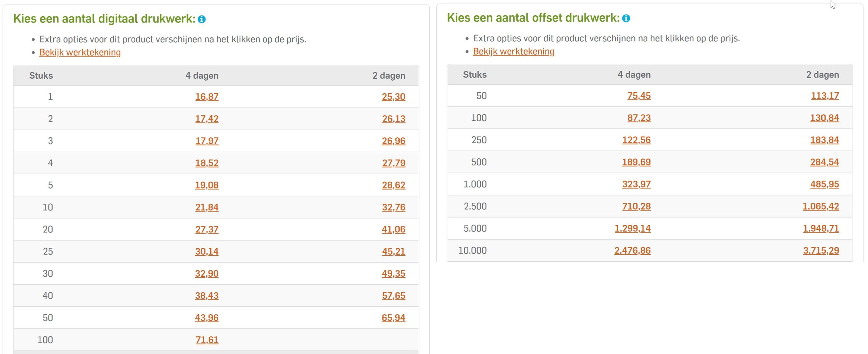Click info icon beside offset drukwerk heading
The height and width of the screenshot is (354, 868).
(626, 18)
